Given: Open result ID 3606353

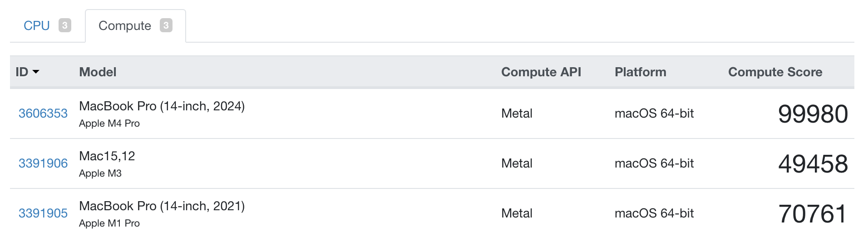Looking at the screenshot, I should click(43, 114).
